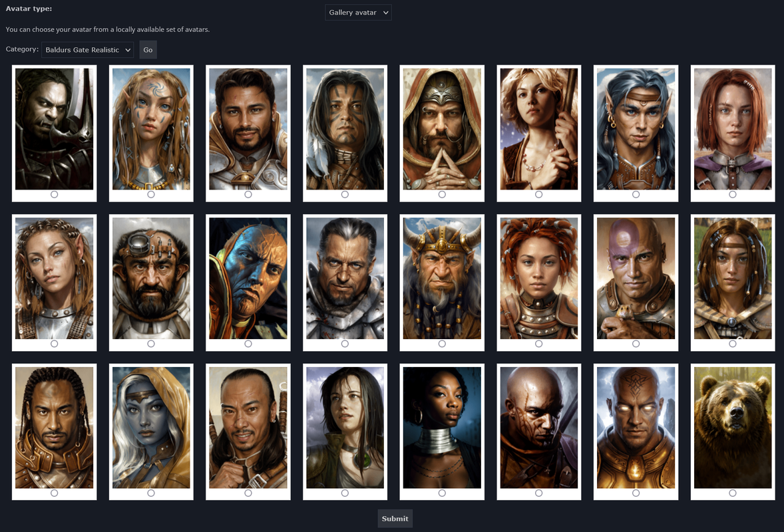Click the face-painted long-haired man portrait
Screen dimensions: 784x532
tap(345, 129)
